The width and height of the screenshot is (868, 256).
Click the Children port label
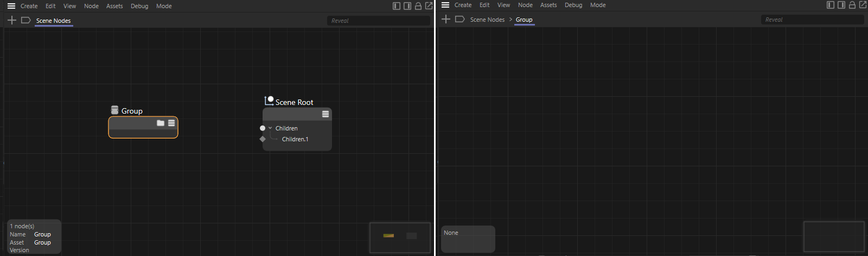coord(286,128)
